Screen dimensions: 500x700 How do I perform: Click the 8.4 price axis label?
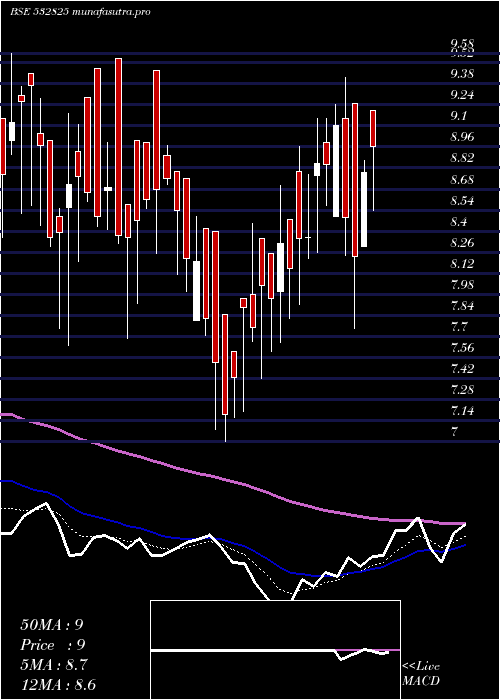459,221
